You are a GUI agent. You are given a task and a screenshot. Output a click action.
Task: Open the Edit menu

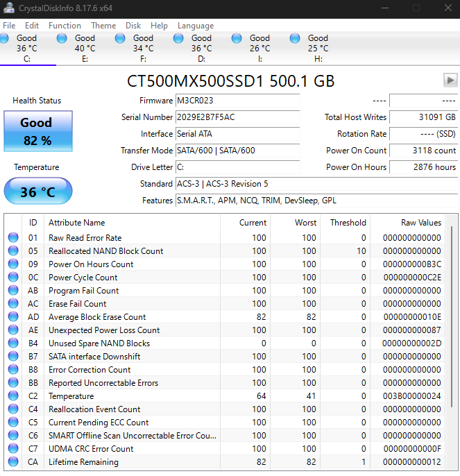click(x=32, y=26)
